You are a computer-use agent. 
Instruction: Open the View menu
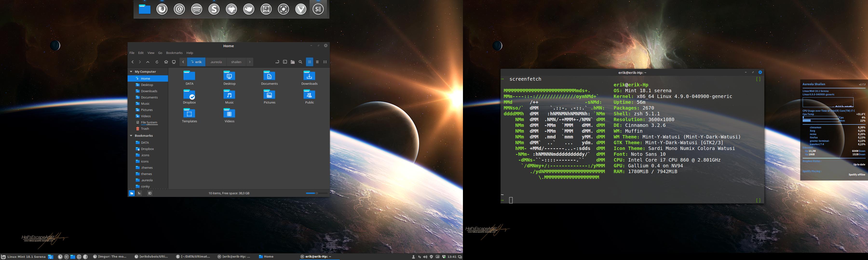coord(151,53)
